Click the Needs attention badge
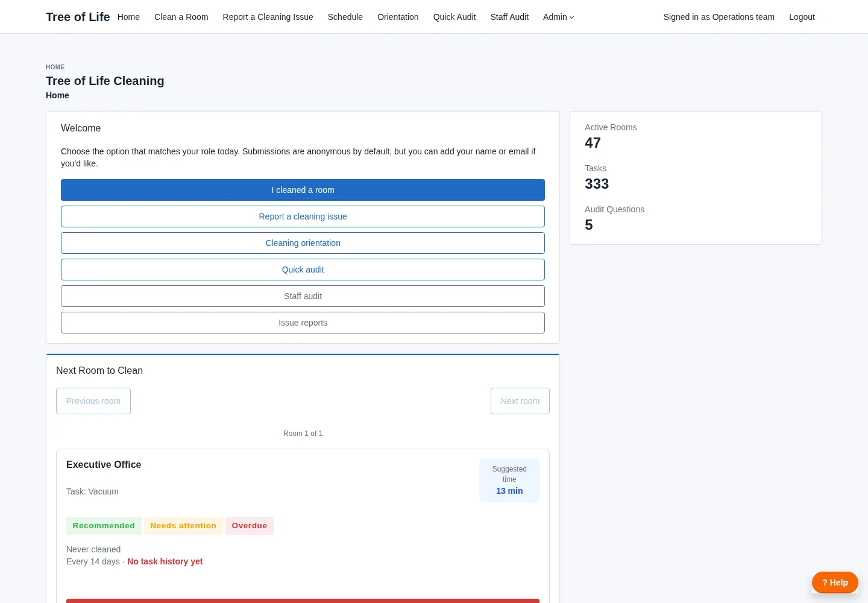868x603 pixels. click(x=183, y=526)
